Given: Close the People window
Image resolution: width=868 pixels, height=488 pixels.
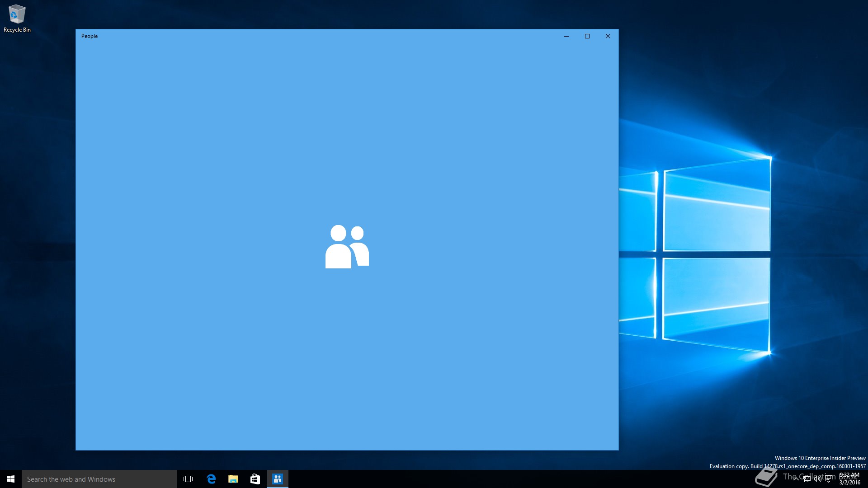Looking at the screenshot, I should point(608,36).
